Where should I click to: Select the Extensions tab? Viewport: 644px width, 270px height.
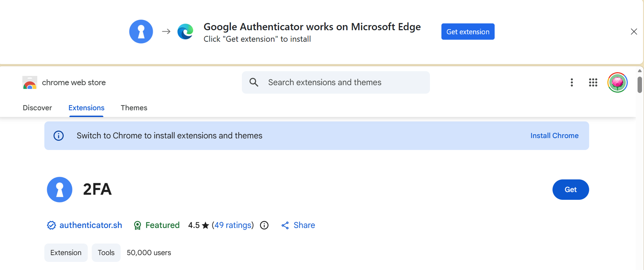click(x=86, y=108)
